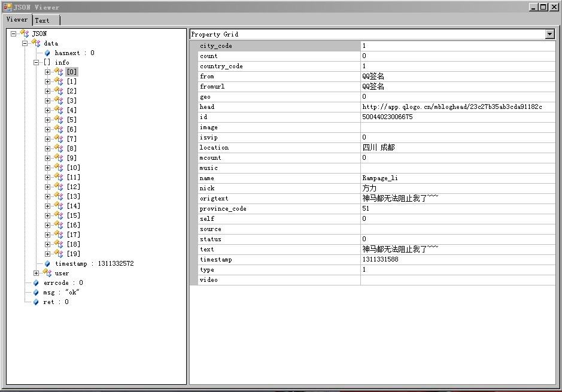The image size is (562, 392).
Task: Collapse the data node
Action: [x=25, y=43]
